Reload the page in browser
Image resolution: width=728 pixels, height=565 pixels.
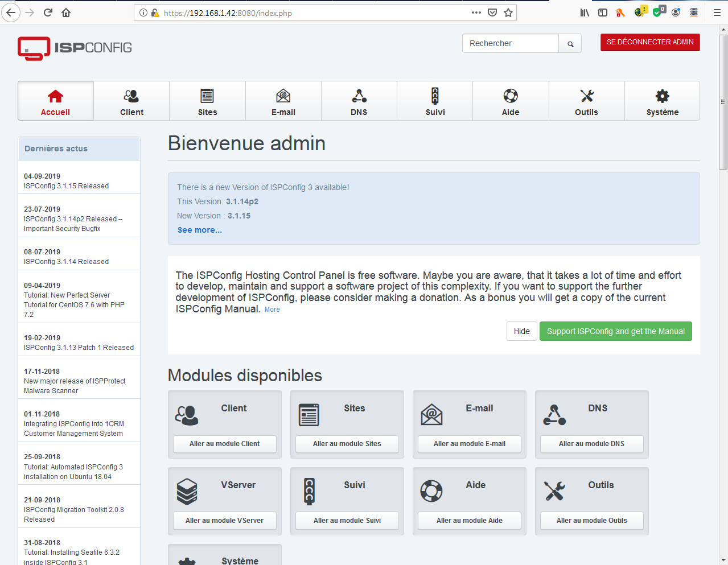point(48,13)
